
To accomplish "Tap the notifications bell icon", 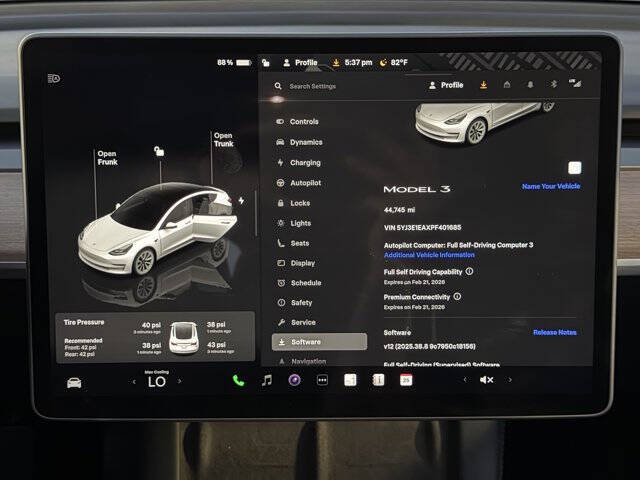I will pos(530,84).
